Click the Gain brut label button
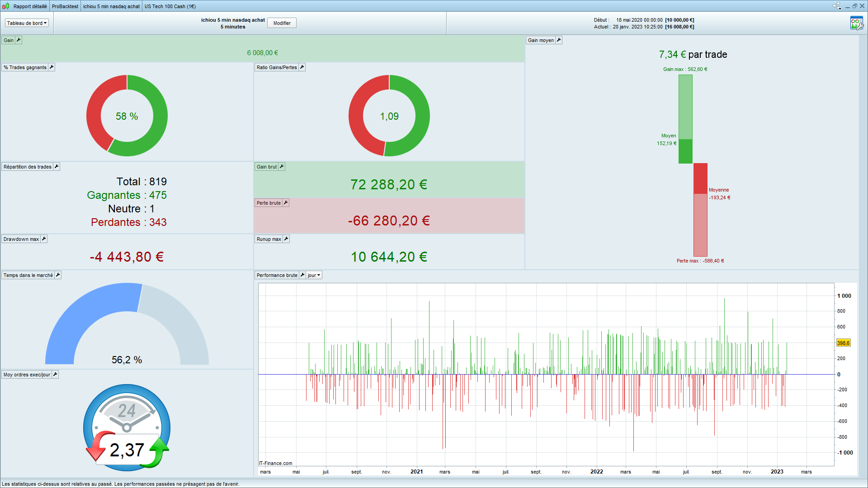 (266, 167)
